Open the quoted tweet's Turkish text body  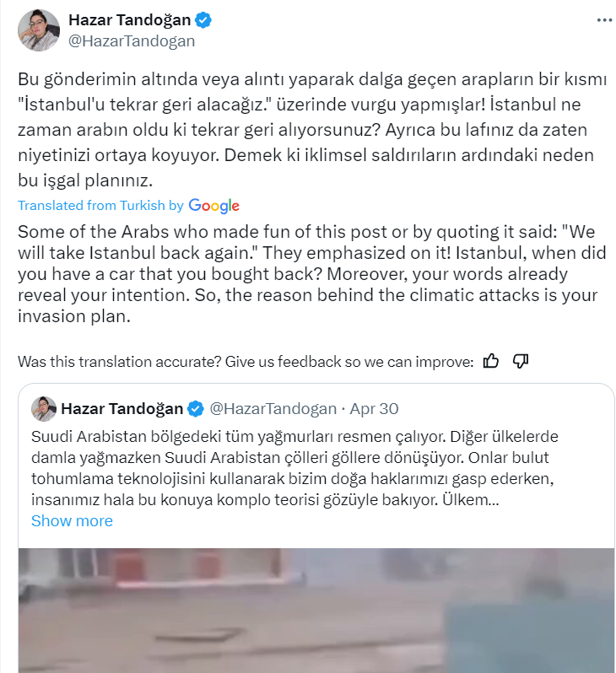pyautogui.click(x=294, y=468)
